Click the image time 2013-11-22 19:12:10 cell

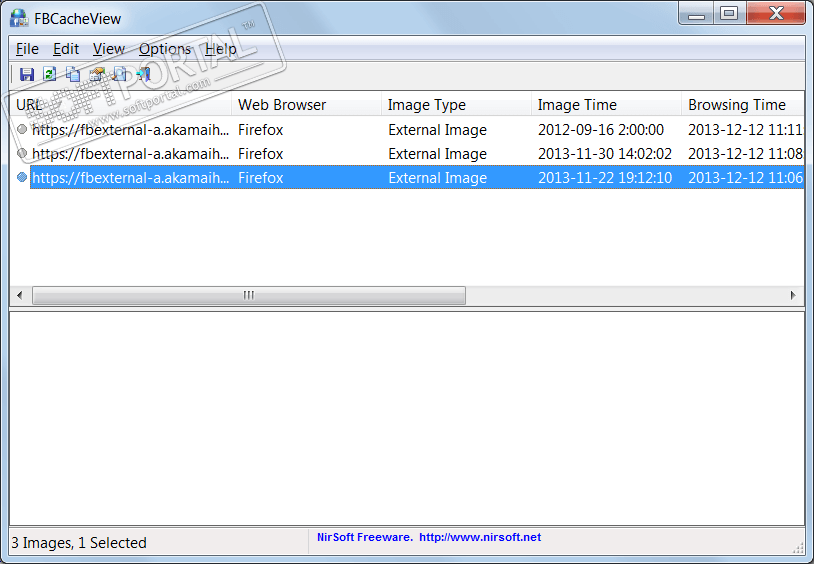click(x=605, y=178)
